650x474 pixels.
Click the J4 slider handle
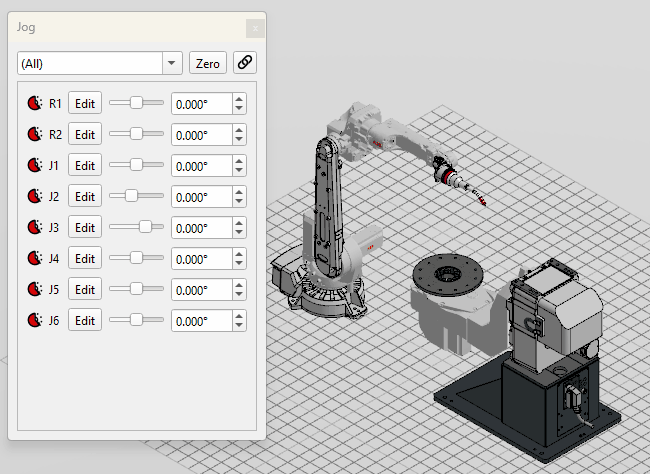click(x=136, y=258)
